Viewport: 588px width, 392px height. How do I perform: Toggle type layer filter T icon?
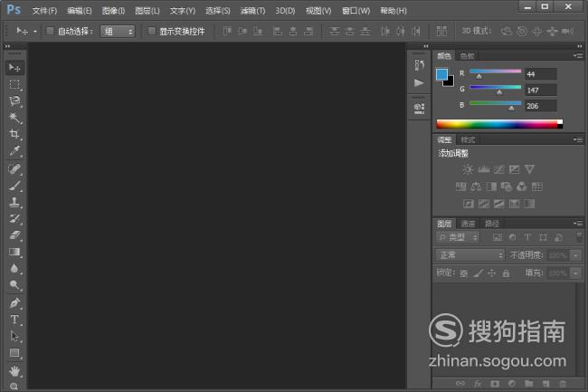pos(527,237)
